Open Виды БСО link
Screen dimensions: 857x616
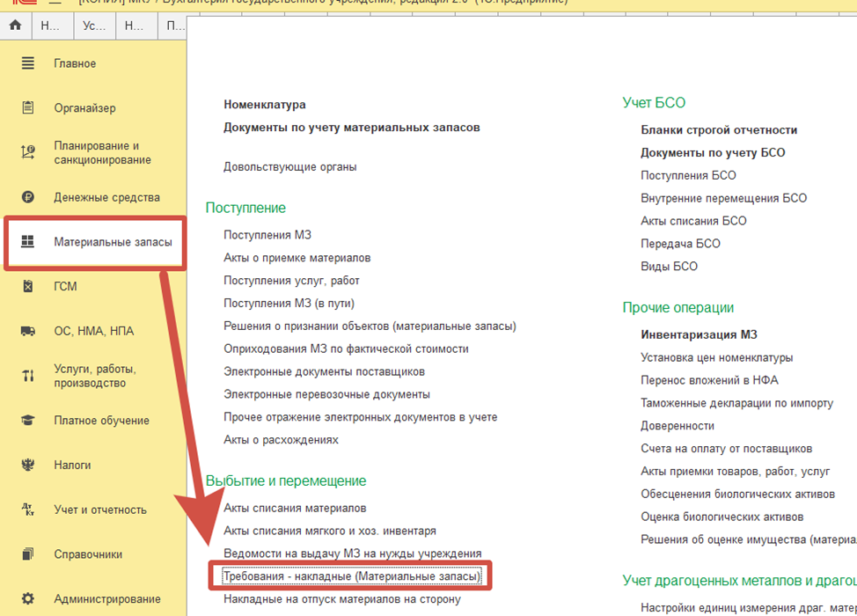(x=669, y=267)
